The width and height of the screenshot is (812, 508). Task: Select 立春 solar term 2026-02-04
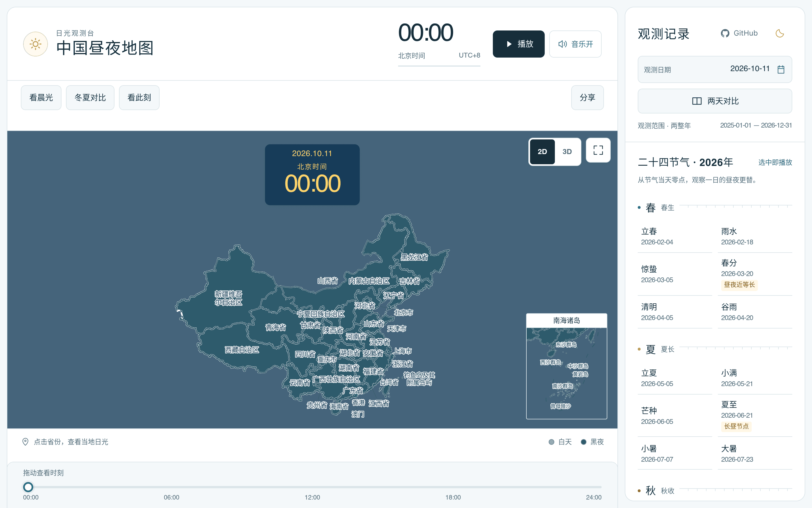tap(675, 237)
